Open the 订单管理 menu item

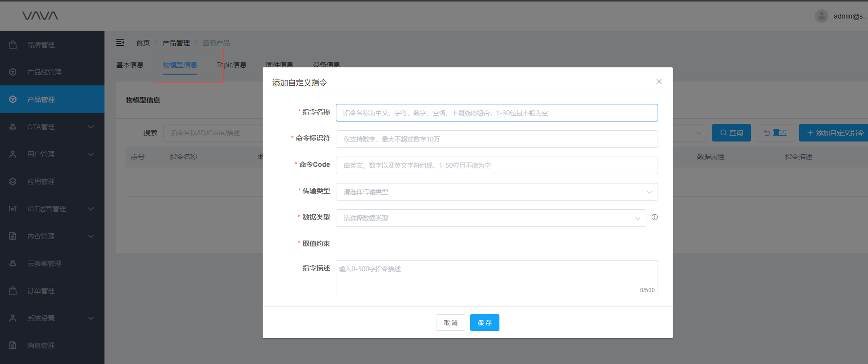(x=52, y=290)
